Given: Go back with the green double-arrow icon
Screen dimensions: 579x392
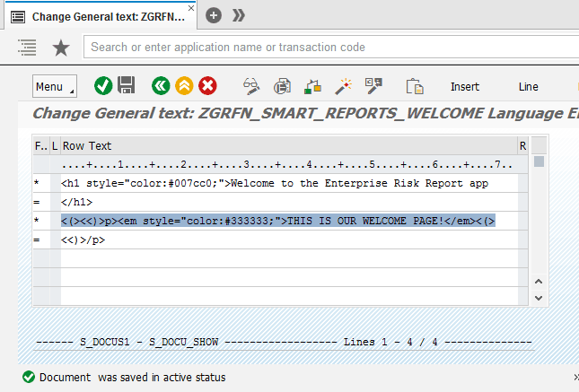Looking at the screenshot, I should click(x=161, y=86).
